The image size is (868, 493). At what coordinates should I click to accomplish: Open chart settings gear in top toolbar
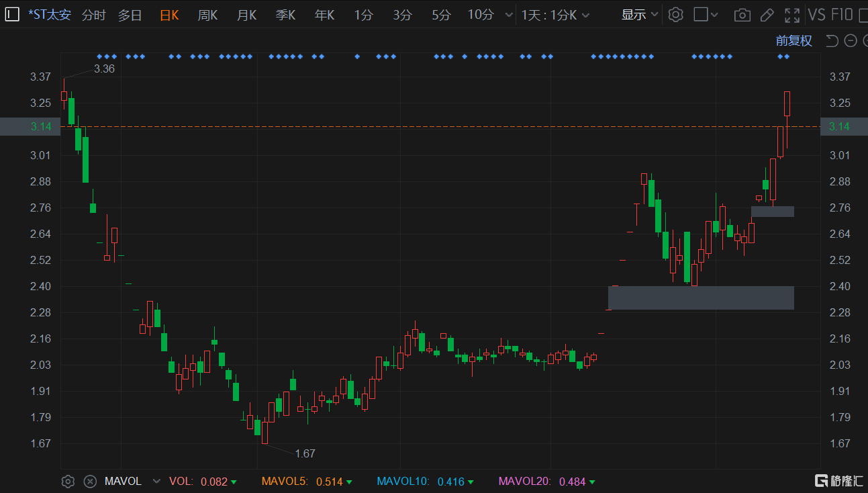coord(676,14)
